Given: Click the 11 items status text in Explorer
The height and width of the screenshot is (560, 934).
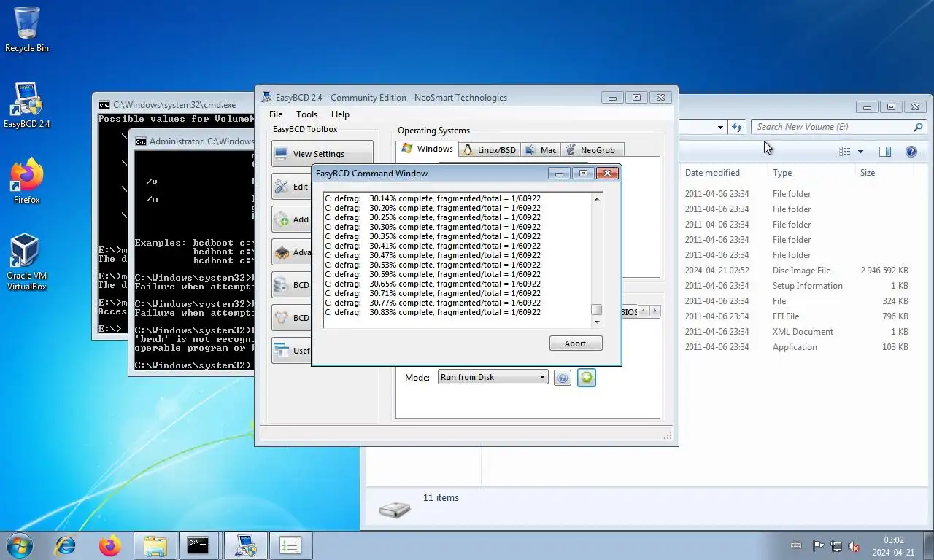Looking at the screenshot, I should pyautogui.click(x=441, y=498).
